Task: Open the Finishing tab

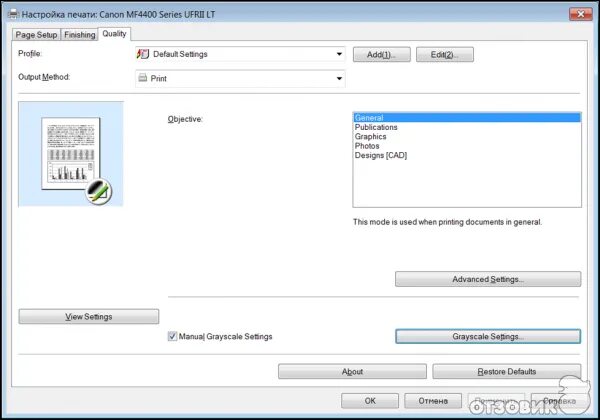Action: (80, 35)
